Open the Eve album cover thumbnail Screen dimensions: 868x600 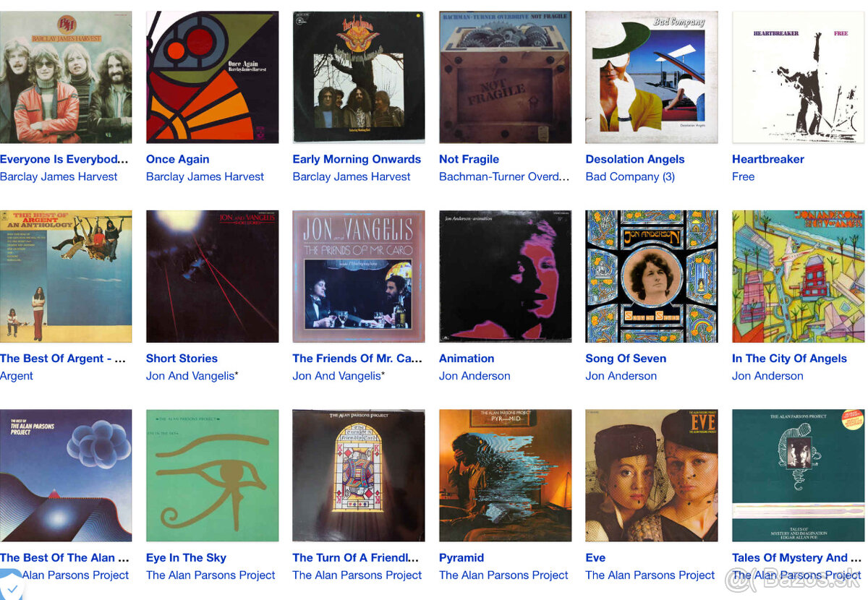(x=652, y=476)
